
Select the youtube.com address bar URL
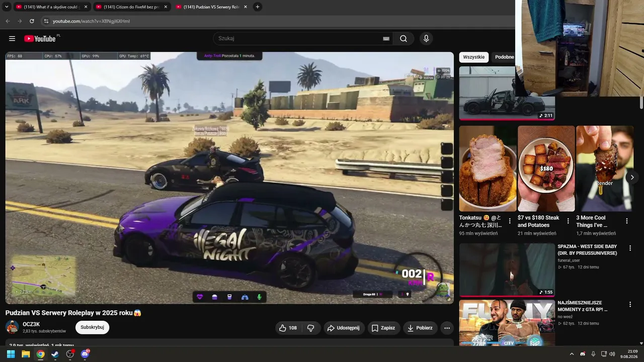tap(91, 21)
